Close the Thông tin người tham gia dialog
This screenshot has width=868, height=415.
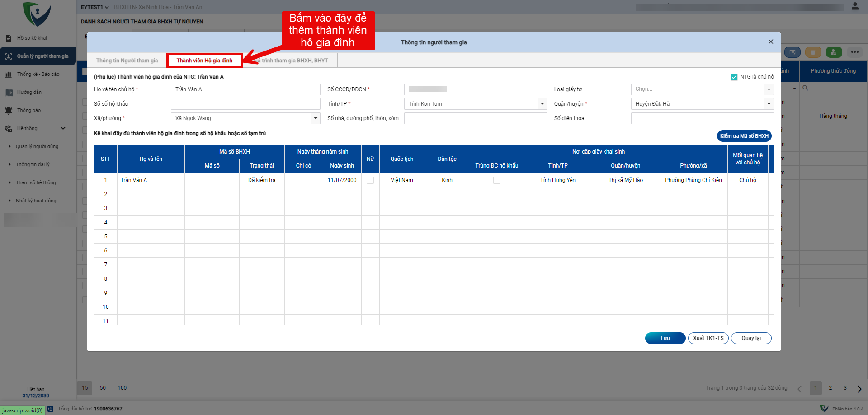[x=771, y=42]
